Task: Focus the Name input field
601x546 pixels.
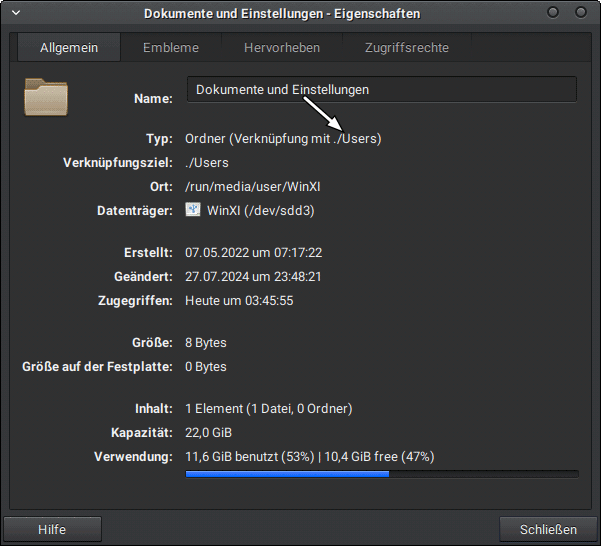Action: click(x=382, y=90)
